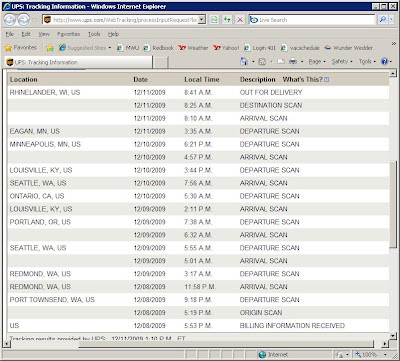Open the Redbook favorite link
The image size is (400, 361).
pos(159,48)
